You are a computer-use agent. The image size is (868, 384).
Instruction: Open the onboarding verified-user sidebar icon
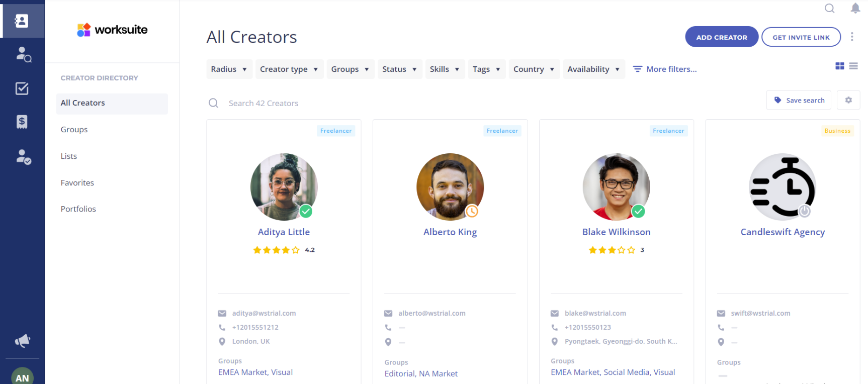23,157
